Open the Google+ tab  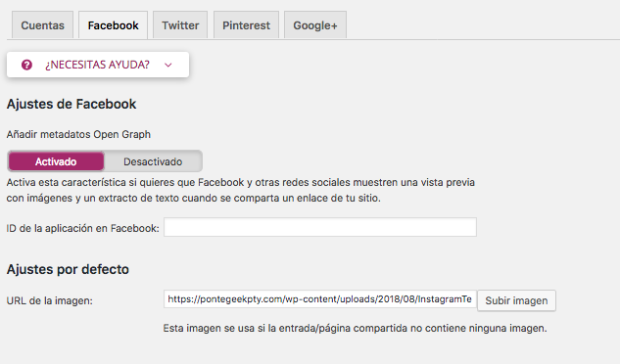(x=315, y=24)
